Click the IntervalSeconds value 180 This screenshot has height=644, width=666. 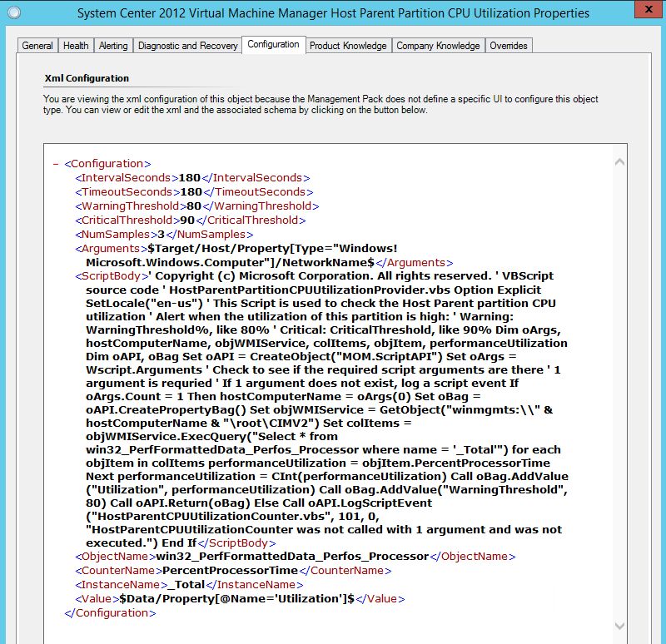pyautogui.click(x=190, y=178)
